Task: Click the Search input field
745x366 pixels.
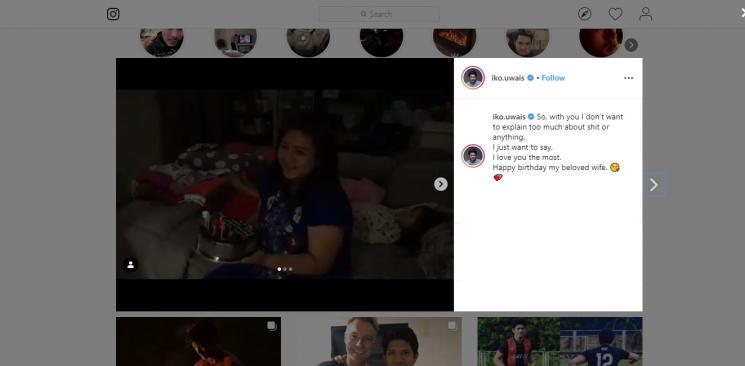Action: pos(379,14)
